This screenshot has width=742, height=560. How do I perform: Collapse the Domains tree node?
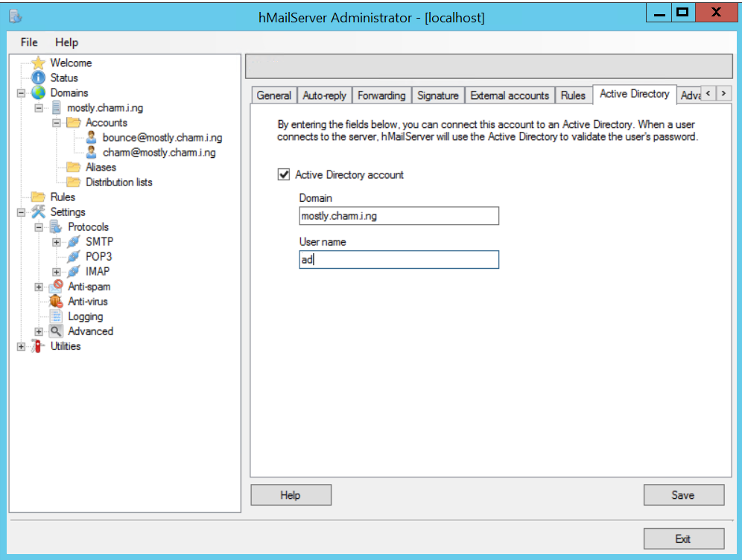click(21, 92)
